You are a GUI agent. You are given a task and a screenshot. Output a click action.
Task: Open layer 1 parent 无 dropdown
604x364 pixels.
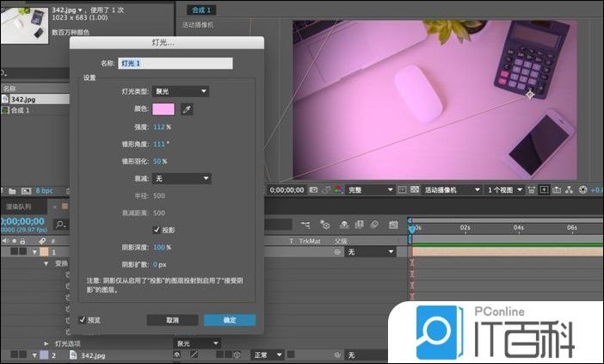click(371, 252)
